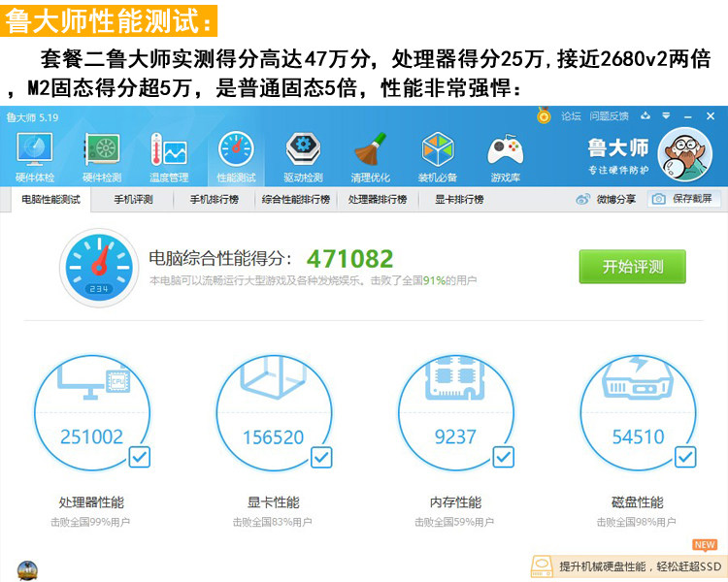Click 击败全国59%用户 text
This screenshot has height=582, width=728.
[454, 522]
